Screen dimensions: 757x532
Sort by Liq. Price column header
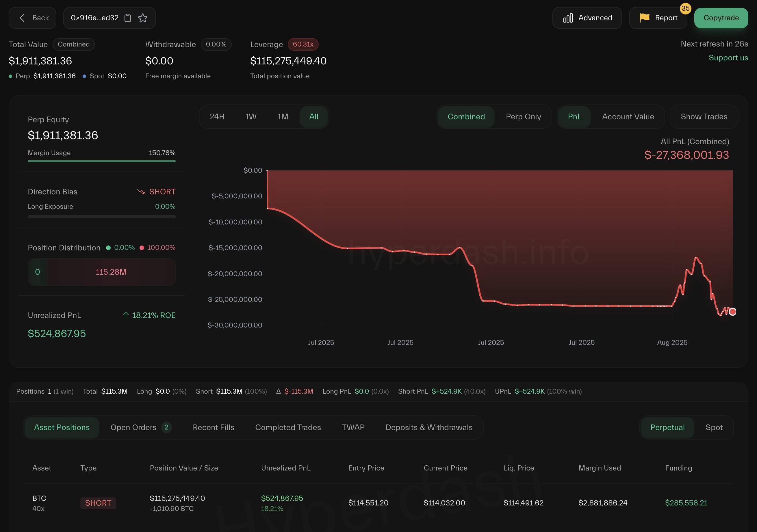tap(519, 468)
